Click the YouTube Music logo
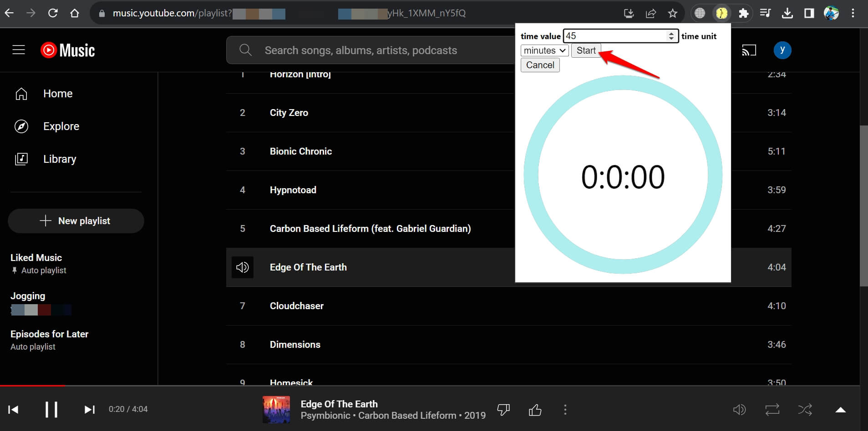 pos(67,50)
